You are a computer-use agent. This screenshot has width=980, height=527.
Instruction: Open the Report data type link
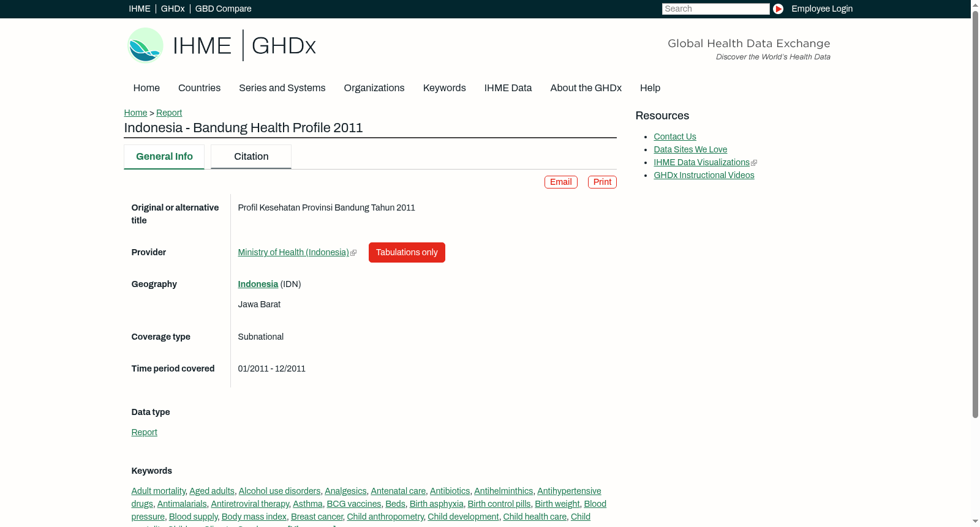point(144,432)
